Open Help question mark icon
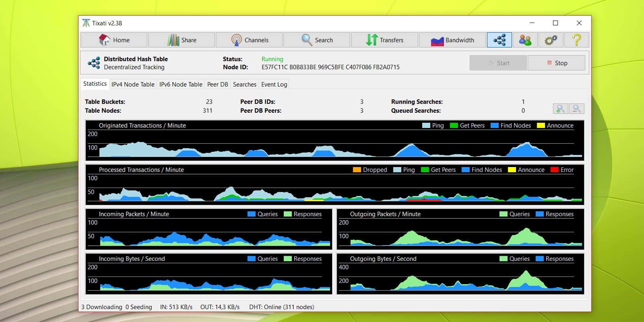The width and height of the screenshot is (644, 322). pos(577,40)
